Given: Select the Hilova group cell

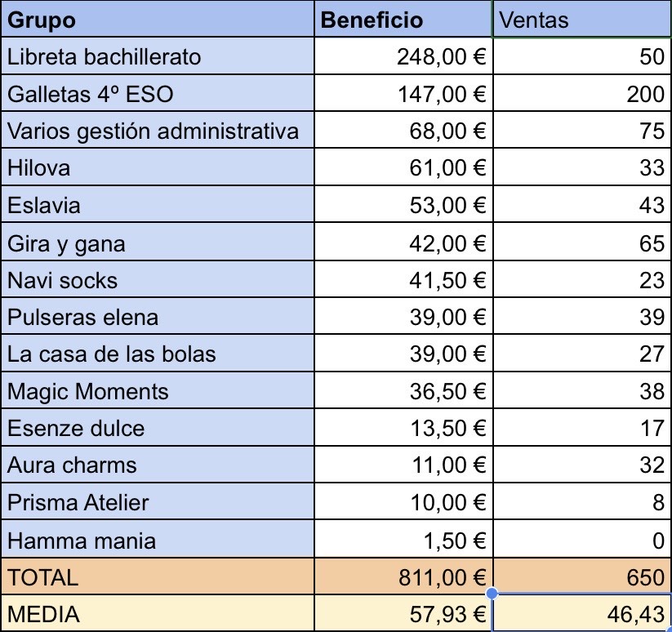Looking at the screenshot, I should coord(158,168).
